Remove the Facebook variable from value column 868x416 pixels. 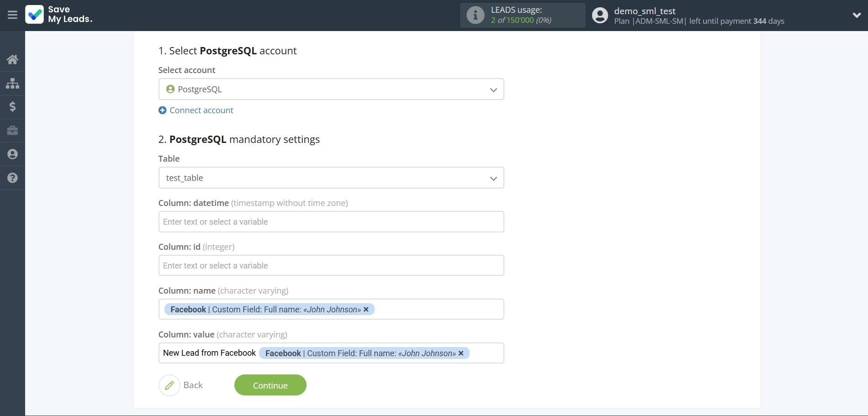click(x=461, y=353)
